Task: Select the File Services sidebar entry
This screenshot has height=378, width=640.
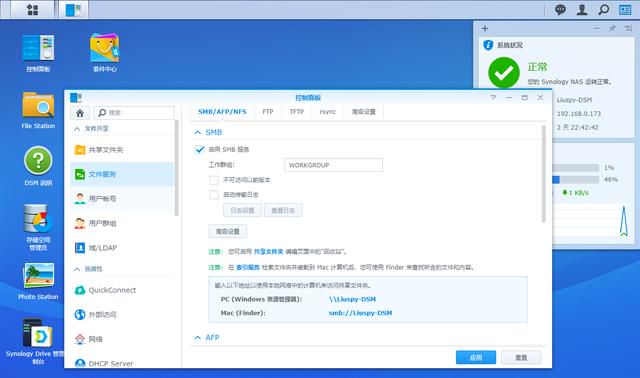Action: (x=122, y=174)
